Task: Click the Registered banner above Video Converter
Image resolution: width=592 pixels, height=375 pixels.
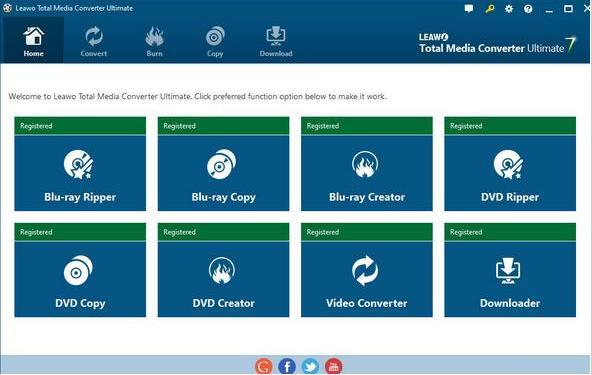Action: point(367,232)
